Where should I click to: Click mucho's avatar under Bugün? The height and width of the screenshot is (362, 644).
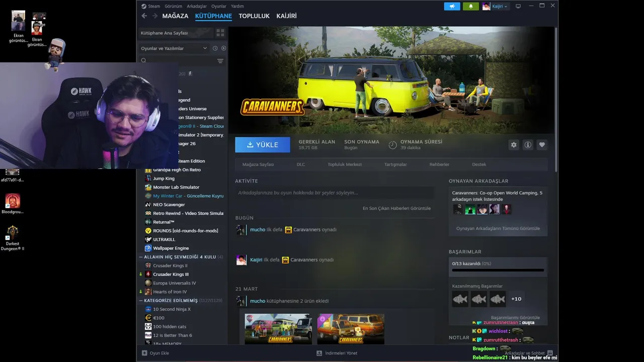(242, 230)
